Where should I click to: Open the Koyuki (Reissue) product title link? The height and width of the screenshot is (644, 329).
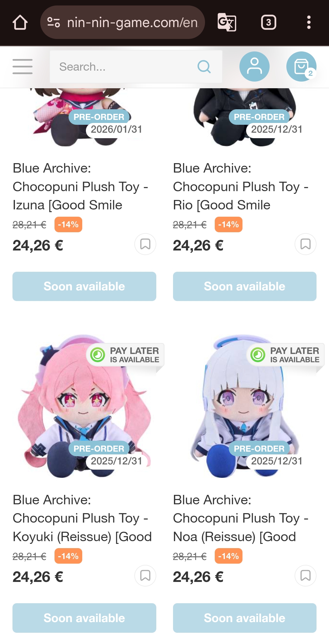(82, 518)
